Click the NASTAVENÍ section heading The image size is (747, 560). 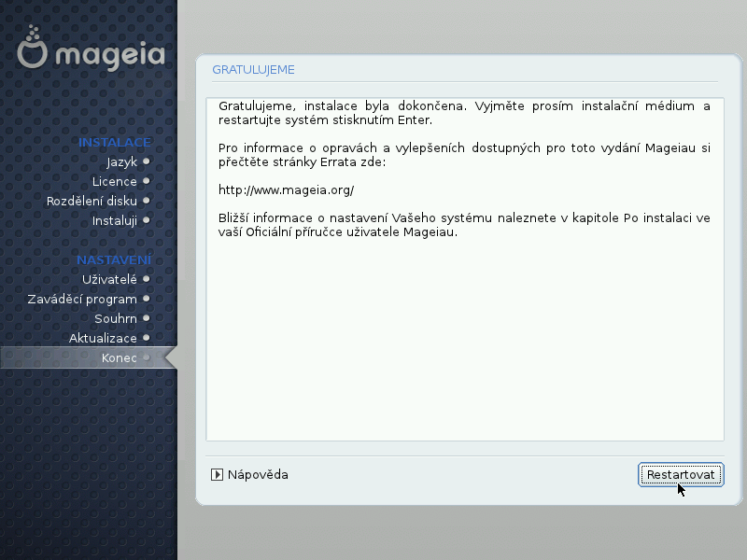pos(114,260)
